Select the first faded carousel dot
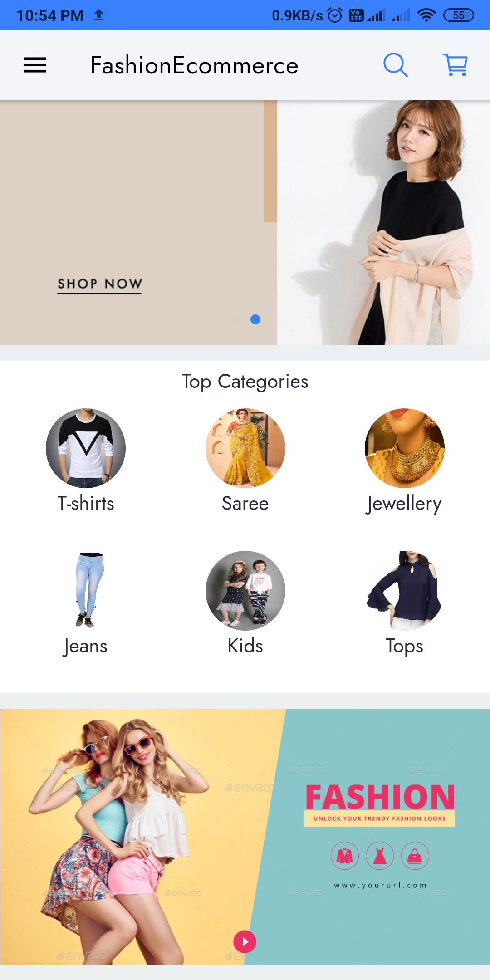This screenshot has width=490, height=980. click(236, 319)
